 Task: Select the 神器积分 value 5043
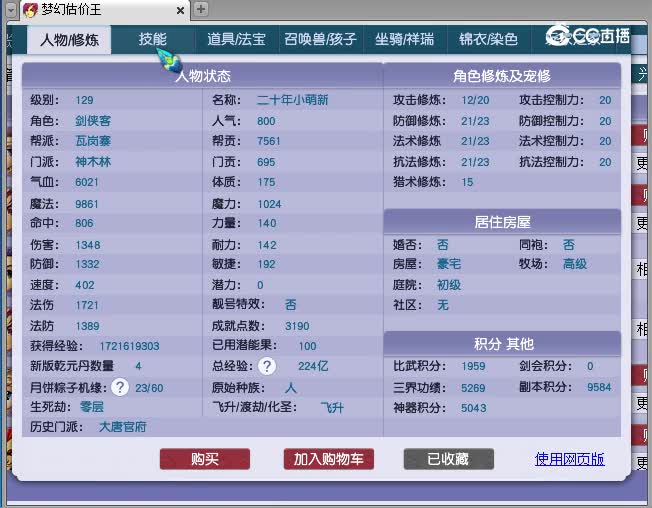[x=474, y=408]
